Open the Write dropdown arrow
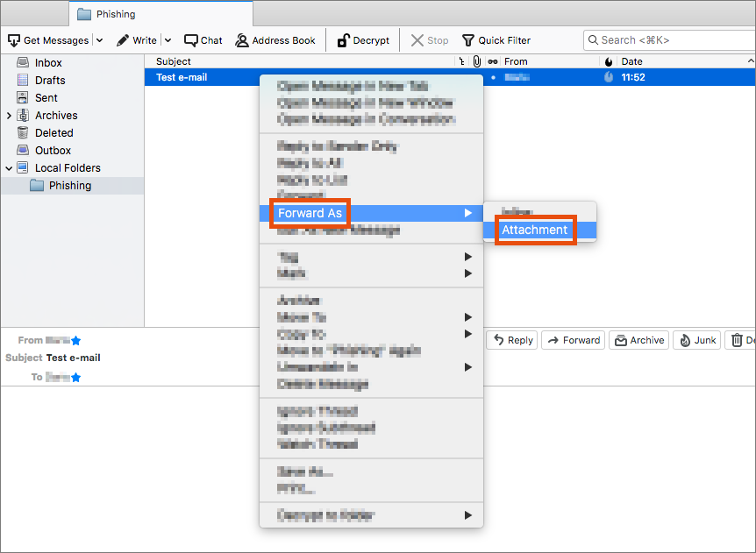 pos(168,40)
